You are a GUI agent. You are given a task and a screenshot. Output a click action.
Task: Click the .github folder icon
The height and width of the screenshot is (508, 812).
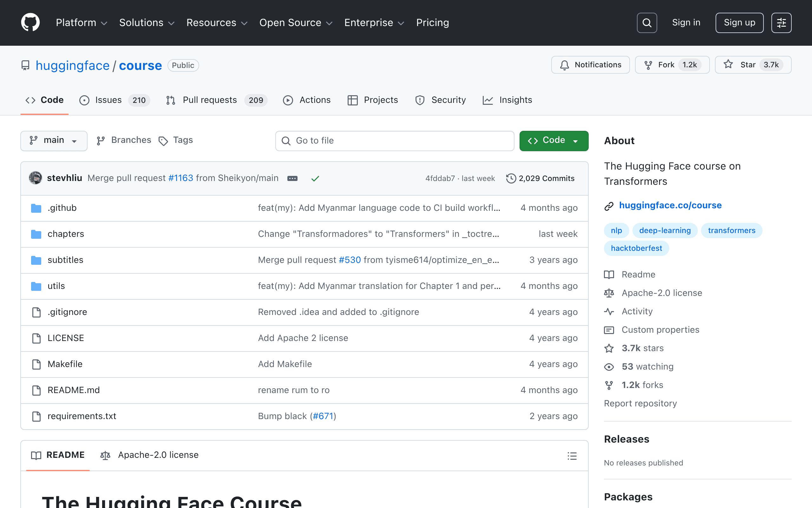pos(36,208)
